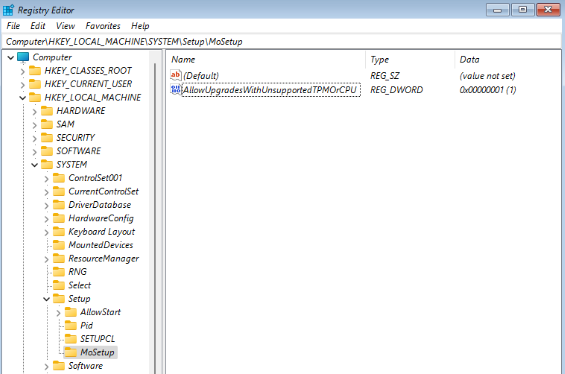
Task: Click the SETUPCL folder icon
Action: [71, 339]
